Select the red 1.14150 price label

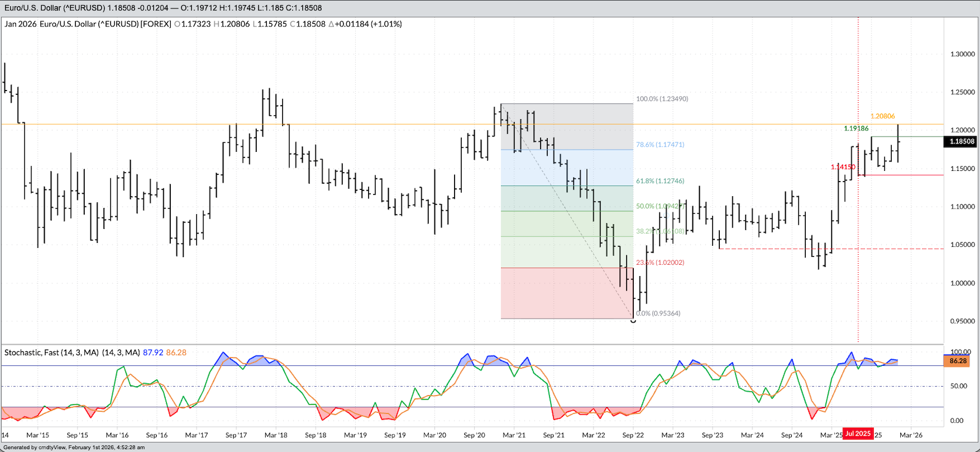click(x=842, y=167)
